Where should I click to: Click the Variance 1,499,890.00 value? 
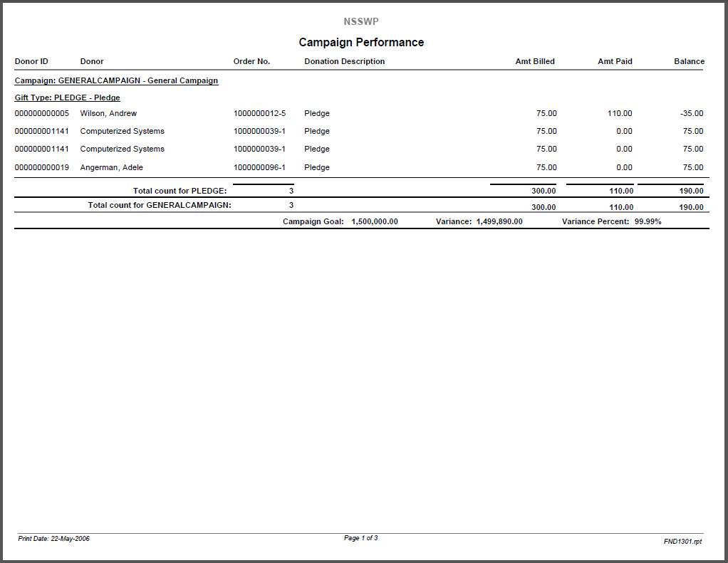coord(499,221)
